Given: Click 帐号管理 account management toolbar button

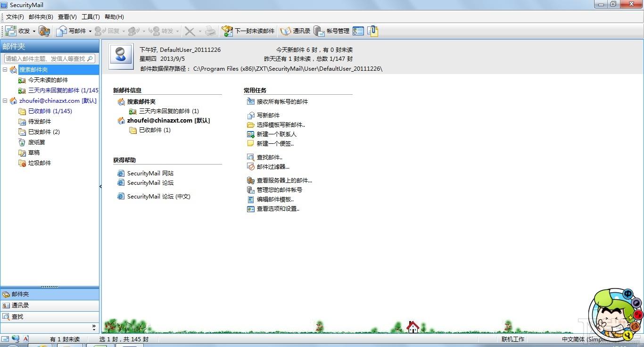Looking at the screenshot, I should click(331, 31).
